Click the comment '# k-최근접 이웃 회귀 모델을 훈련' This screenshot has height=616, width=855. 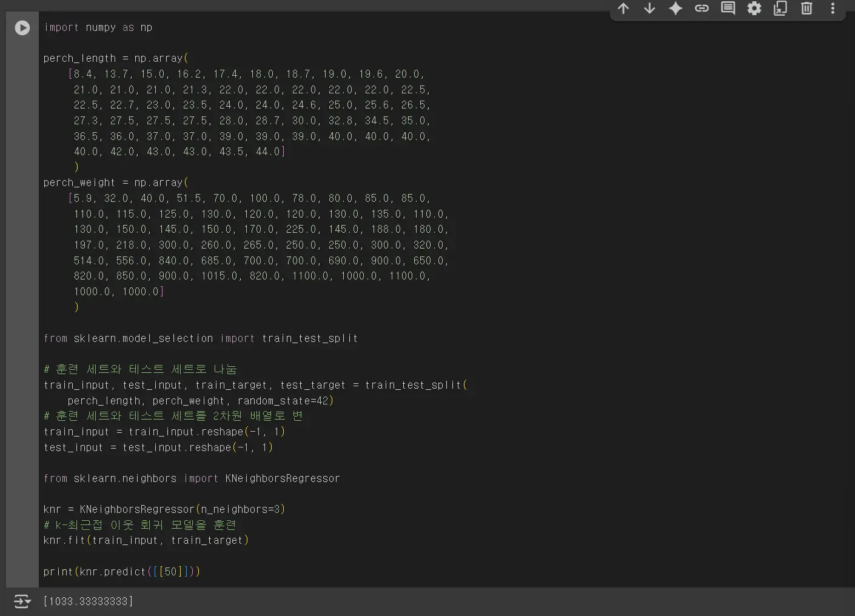tap(140, 525)
